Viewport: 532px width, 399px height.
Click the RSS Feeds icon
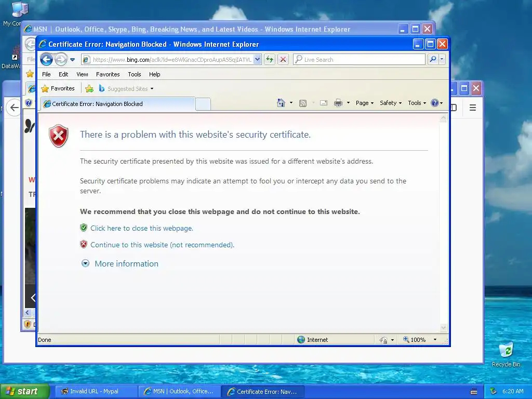point(303,103)
